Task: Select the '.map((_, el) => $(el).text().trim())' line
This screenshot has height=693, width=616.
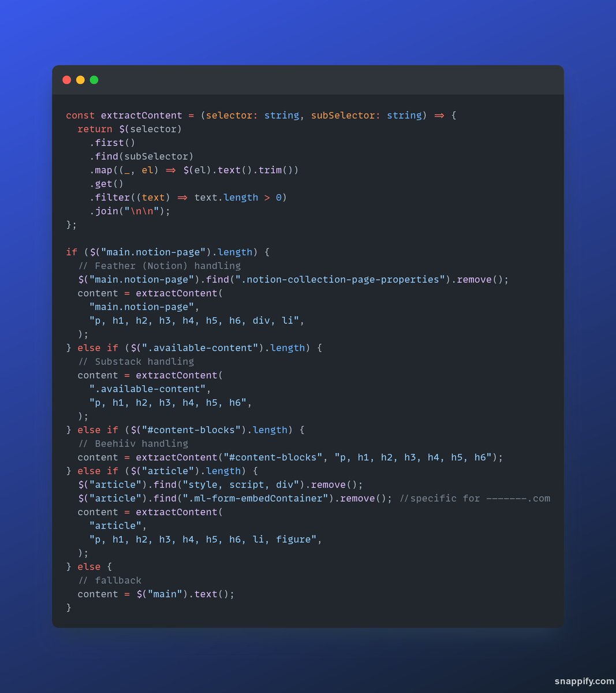Action: pos(194,170)
